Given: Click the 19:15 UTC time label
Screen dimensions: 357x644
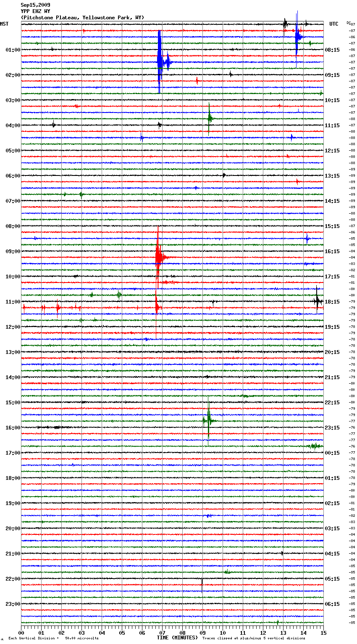Looking at the screenshot, I should (x=332, y=327).
